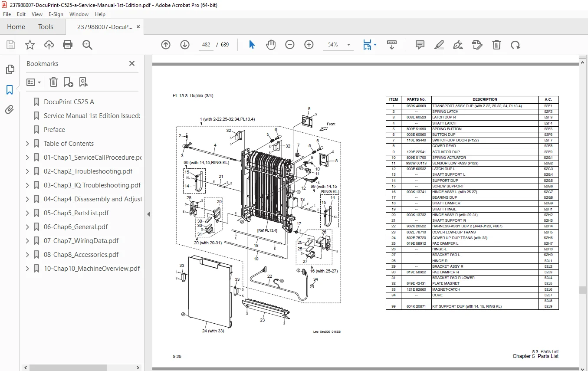
Task: Open the Edit menu
Action: (21, 14)
